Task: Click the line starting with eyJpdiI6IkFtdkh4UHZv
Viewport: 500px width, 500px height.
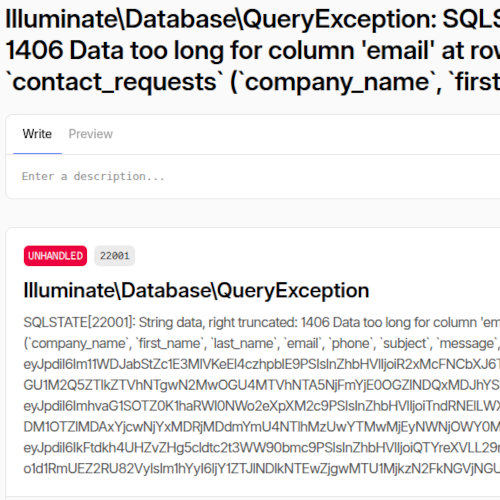Action: (x=262, y=448)
